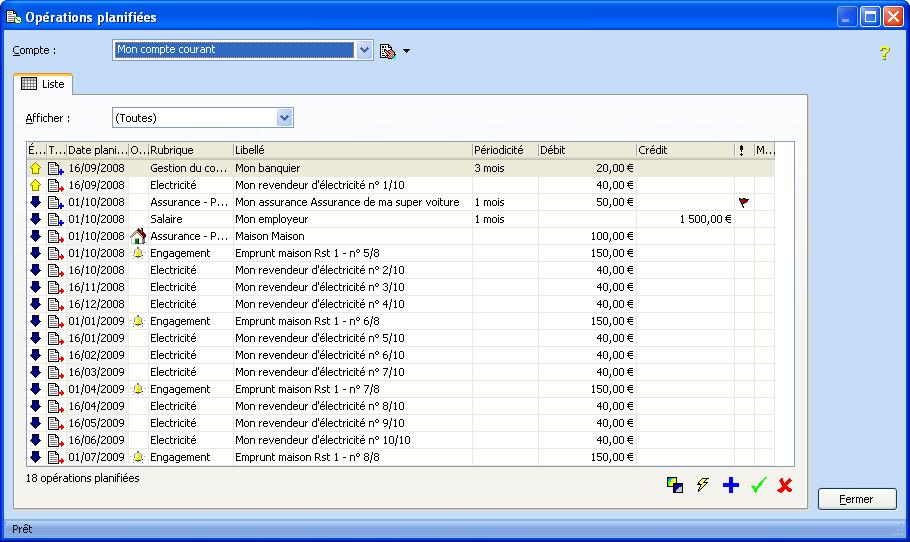Viewport: 910px width, 542px height.
Task: Sort by the Débit column header
Action: [x=585, y=150]
